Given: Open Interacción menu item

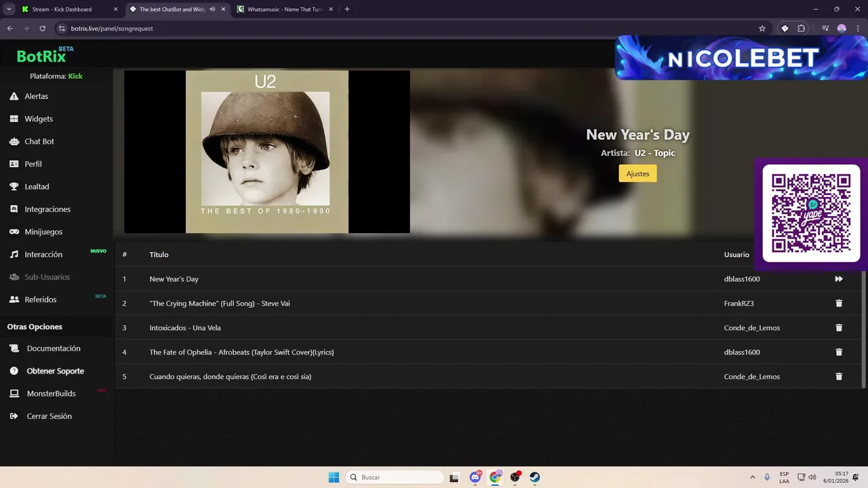Looking at the screenshot, I should [x=43, y=254].
